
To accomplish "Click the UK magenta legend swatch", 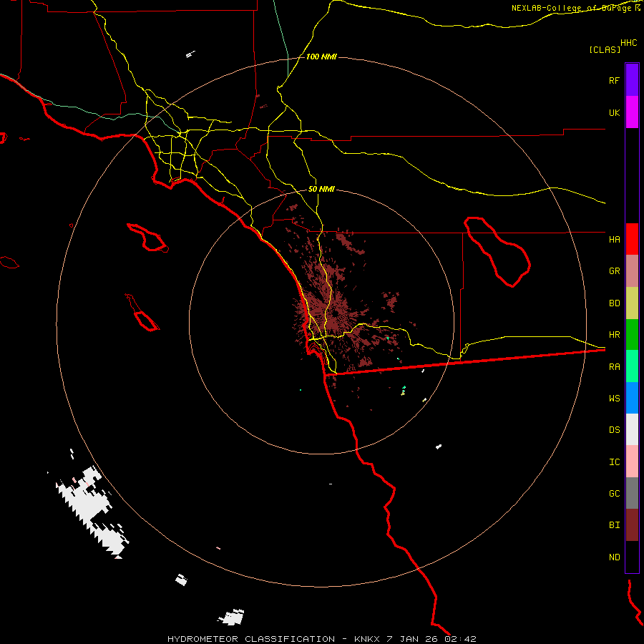I will [x=632, y=112].
